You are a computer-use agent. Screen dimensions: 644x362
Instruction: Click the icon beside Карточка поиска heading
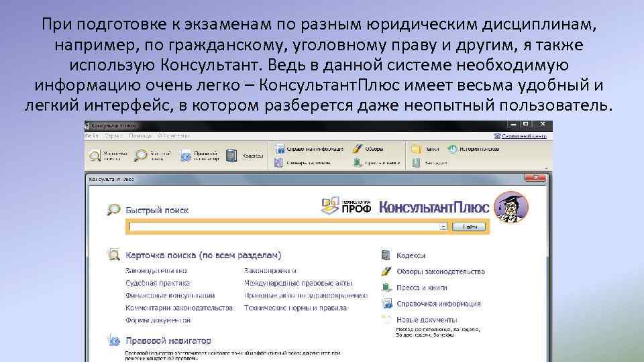click(x=113, y=255)
